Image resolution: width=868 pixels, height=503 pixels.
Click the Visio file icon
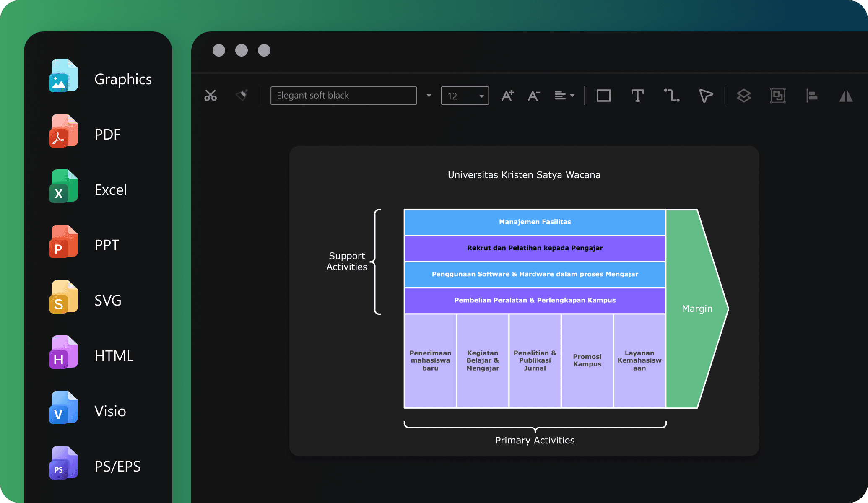coord(64,407)
